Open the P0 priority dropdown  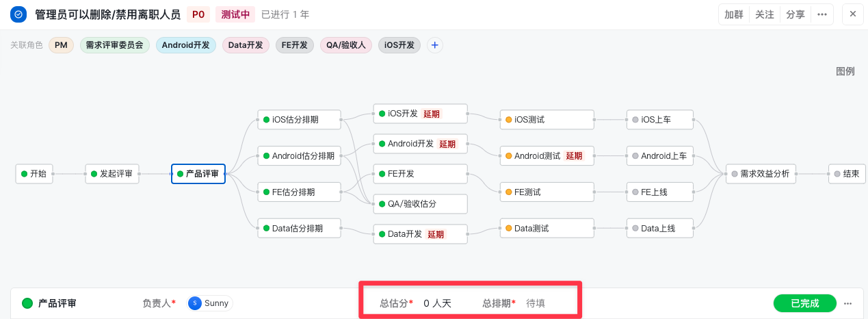click(198, 14)
